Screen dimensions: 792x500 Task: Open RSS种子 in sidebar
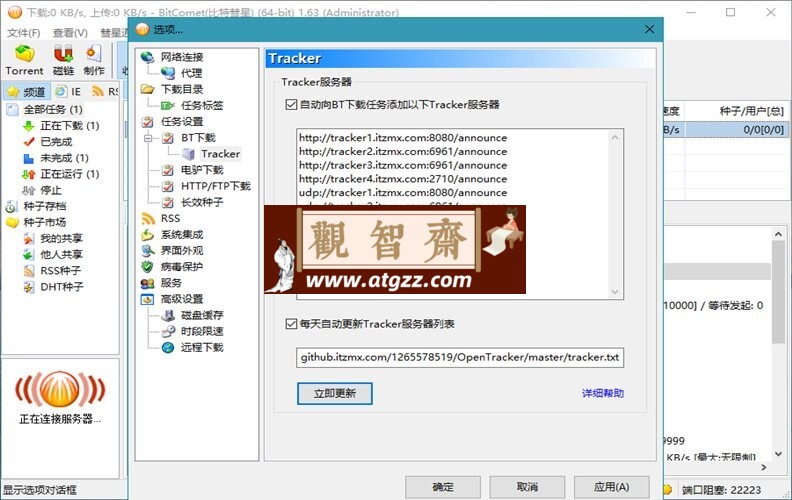click(60, 271)
